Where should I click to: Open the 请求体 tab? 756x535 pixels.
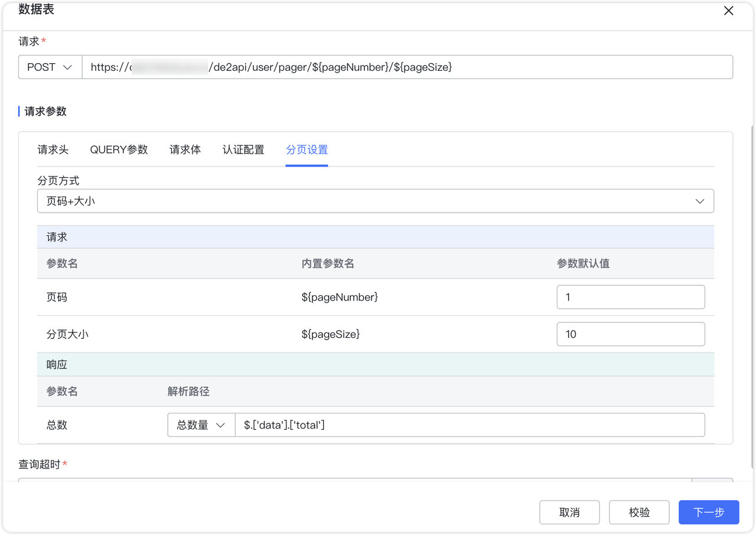185,150
